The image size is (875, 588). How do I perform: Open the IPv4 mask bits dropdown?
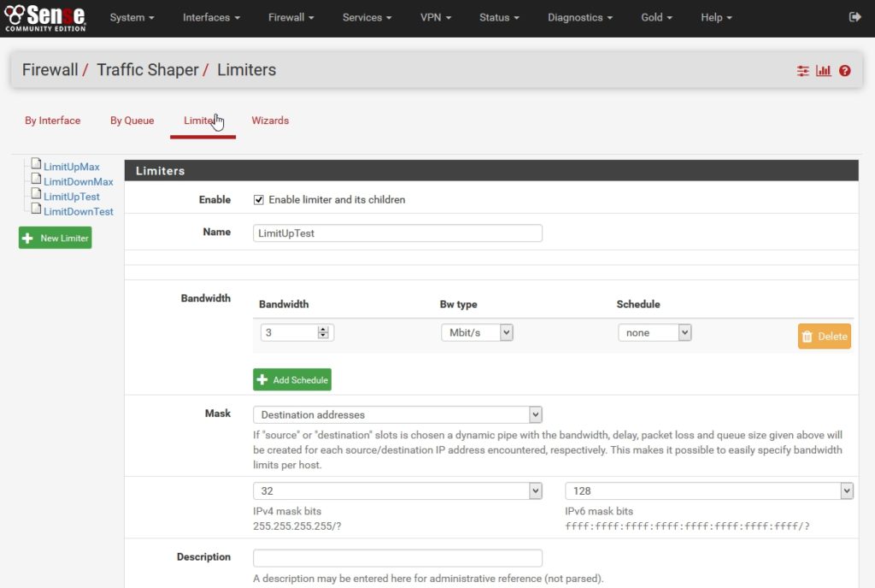coord(397,491)
